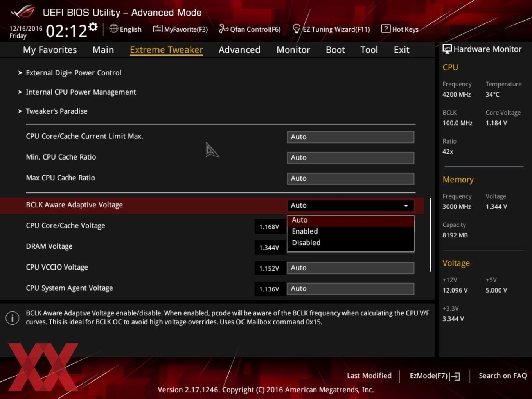Screen dimensions: 532x399
Task: Go to Boot tab
Action: (335, 50)
